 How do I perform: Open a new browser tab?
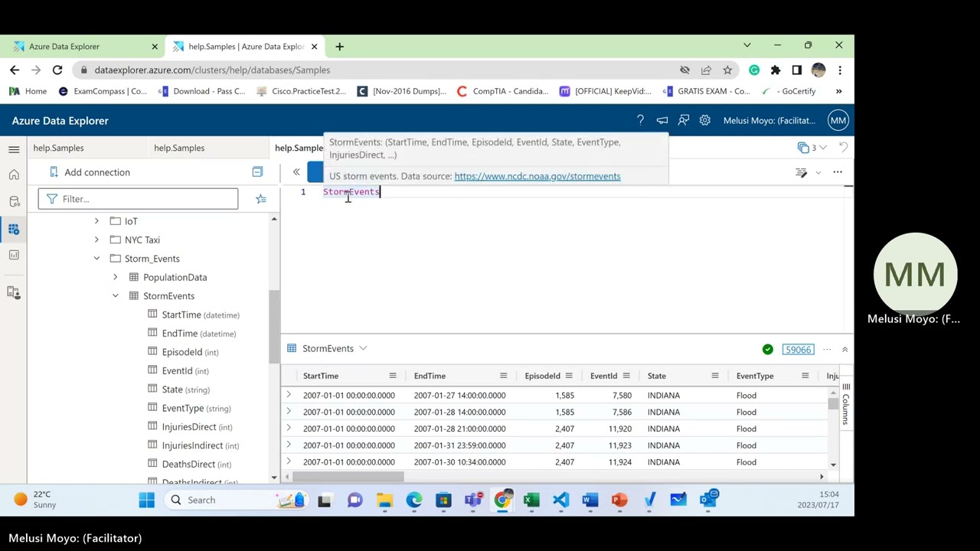[x=339, y=47]
